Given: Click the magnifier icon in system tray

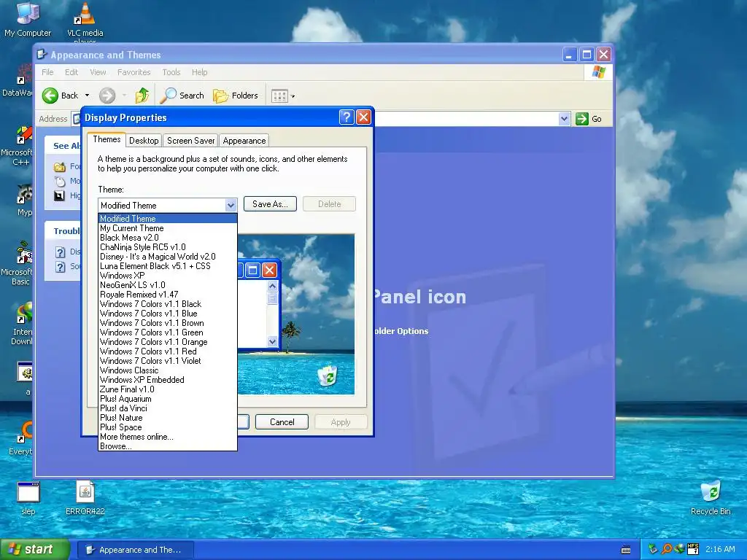Looking at the screenshot, I should (x=667, y=549).
